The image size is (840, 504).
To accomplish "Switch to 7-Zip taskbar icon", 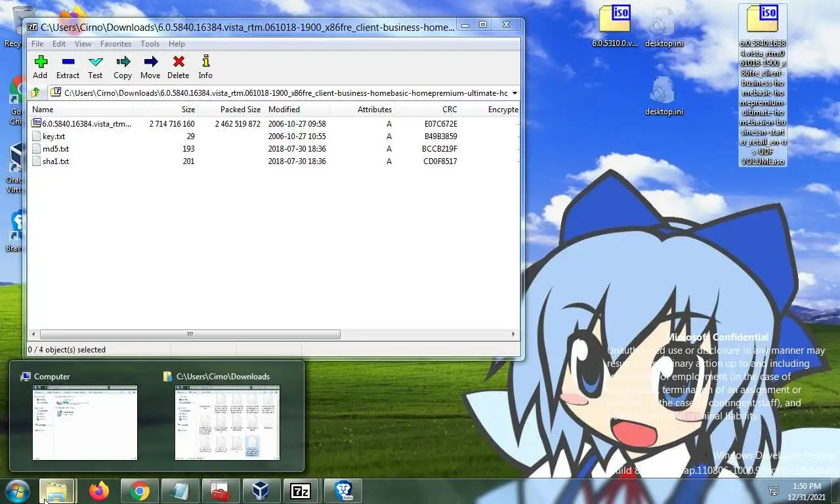I will click(x=301, y=491).
